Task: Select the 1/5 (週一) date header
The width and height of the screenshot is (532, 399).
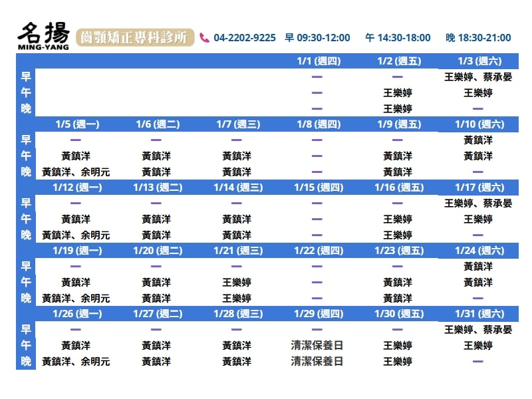Action: (76, 124)
